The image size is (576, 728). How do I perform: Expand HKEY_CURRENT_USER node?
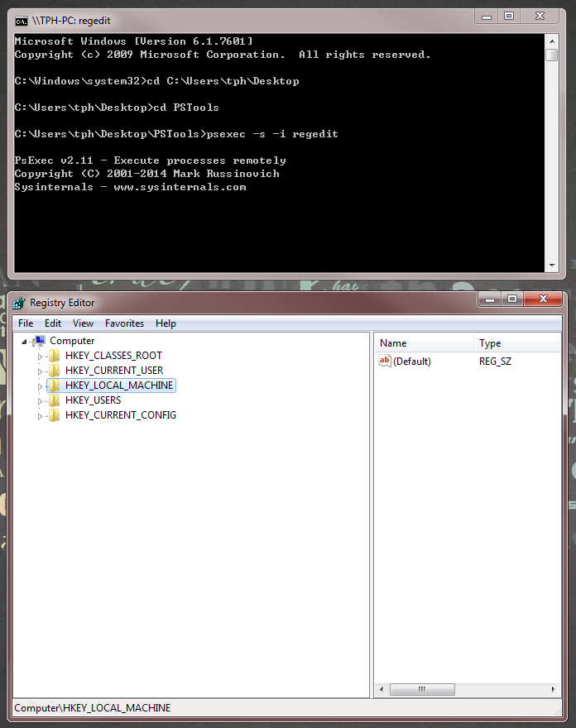pos(40,372)
